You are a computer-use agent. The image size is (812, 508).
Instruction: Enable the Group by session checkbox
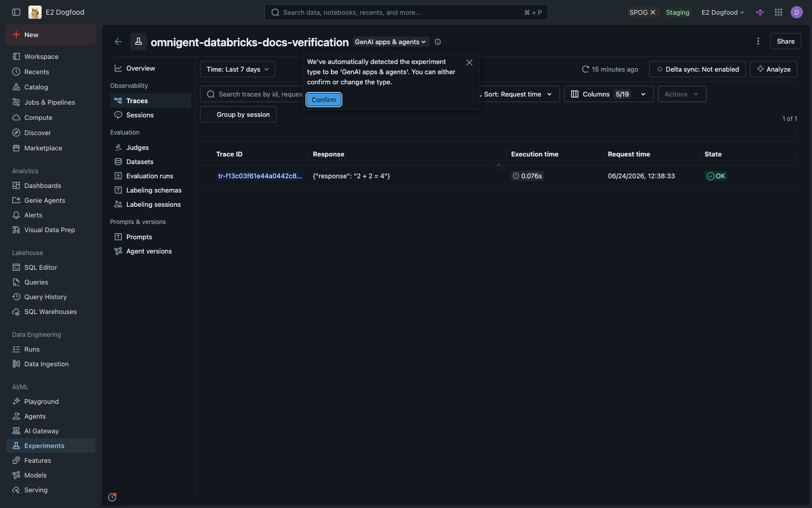click(210, 114)
